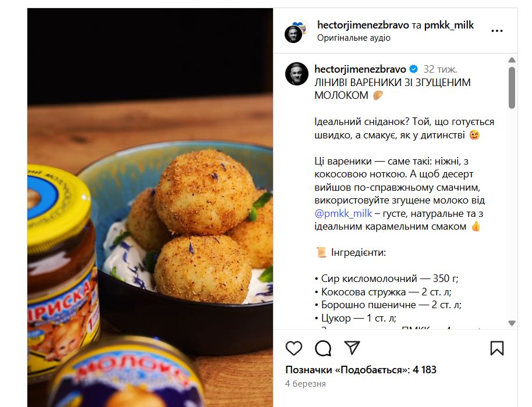Click scrollbar down arrow in caption
This screenshot has height=407, width=532.
[x=512, y=323]
